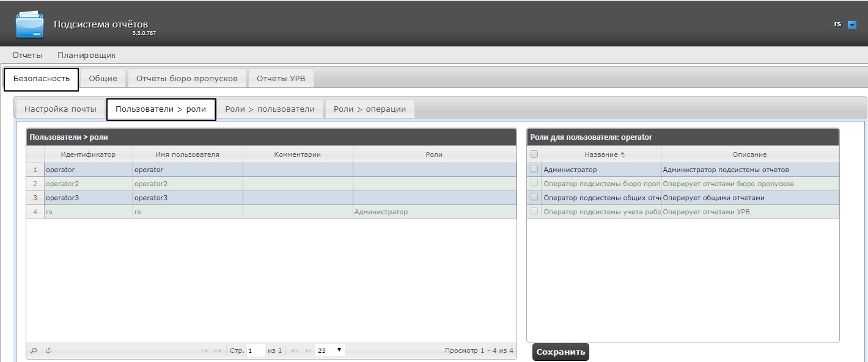Switch to the Роли > операции tab
Viewport: 868px width, 362px height.
370,109
